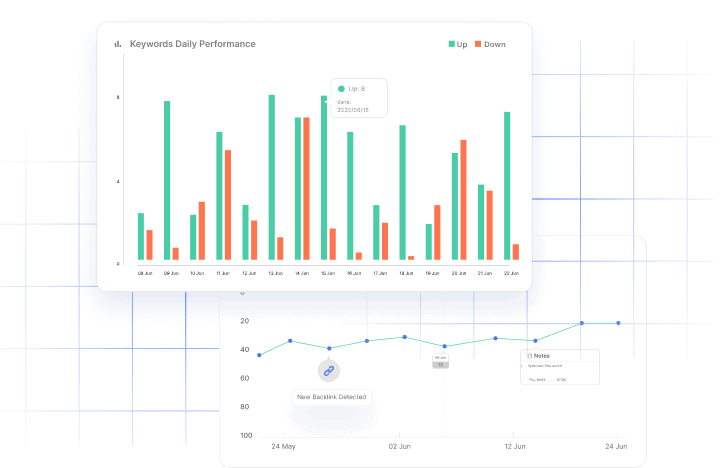Select the green Up bar for 10 Jun
The image size is (726, 468).
pos(193,237)
